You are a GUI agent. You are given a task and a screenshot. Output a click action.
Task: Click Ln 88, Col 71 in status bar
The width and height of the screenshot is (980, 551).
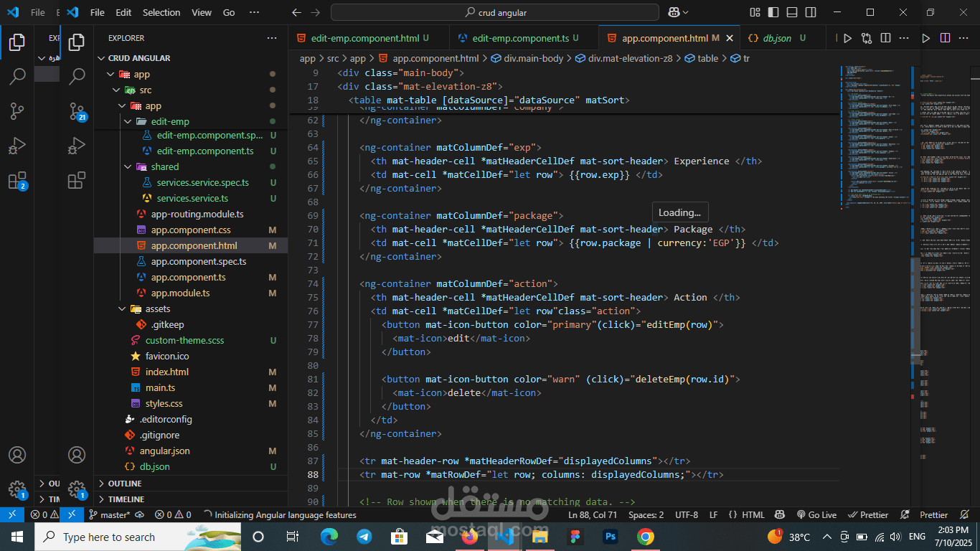click(593, 514)
